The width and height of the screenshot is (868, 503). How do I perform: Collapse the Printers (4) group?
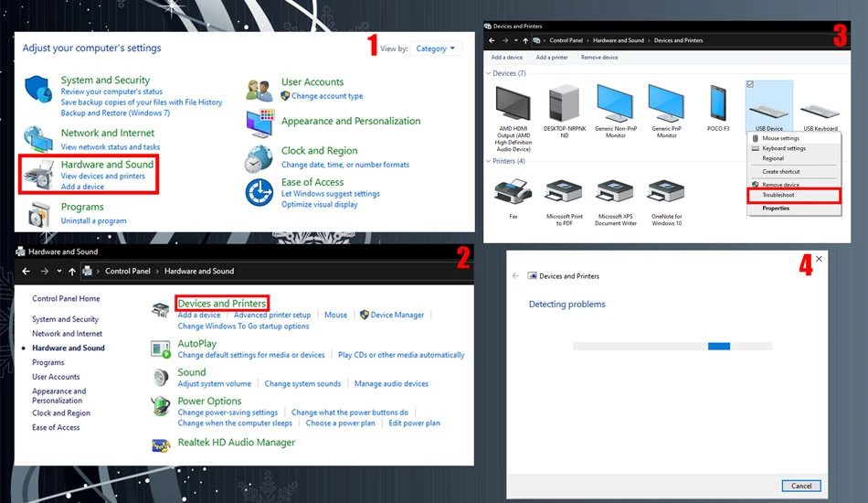coord(488,161)
